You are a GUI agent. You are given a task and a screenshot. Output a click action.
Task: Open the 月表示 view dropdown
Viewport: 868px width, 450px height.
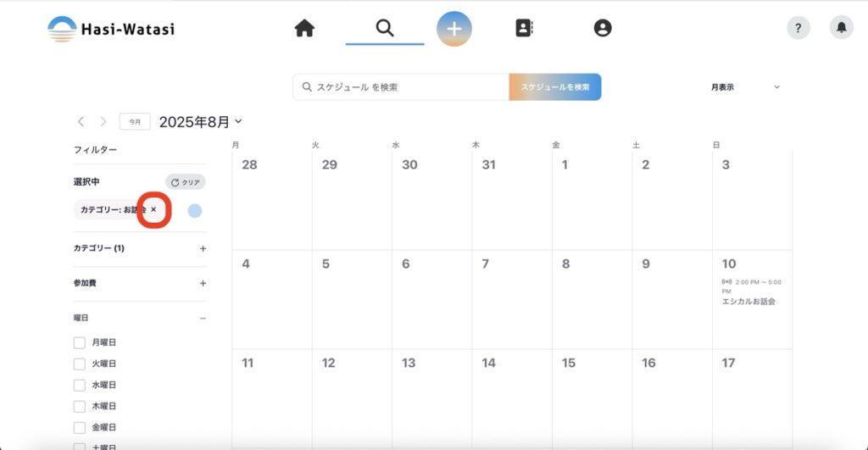click(x=745, y=86)
